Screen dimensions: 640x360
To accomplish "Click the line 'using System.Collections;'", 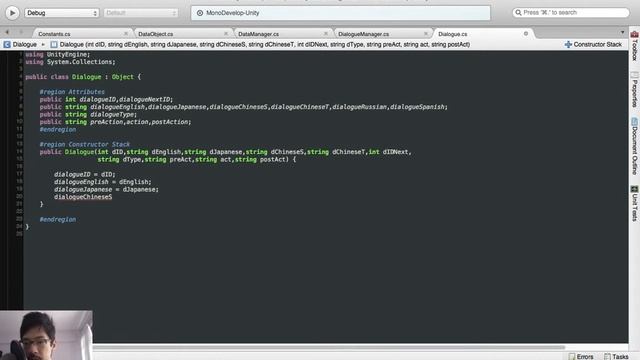I will (x=70, y=62).
